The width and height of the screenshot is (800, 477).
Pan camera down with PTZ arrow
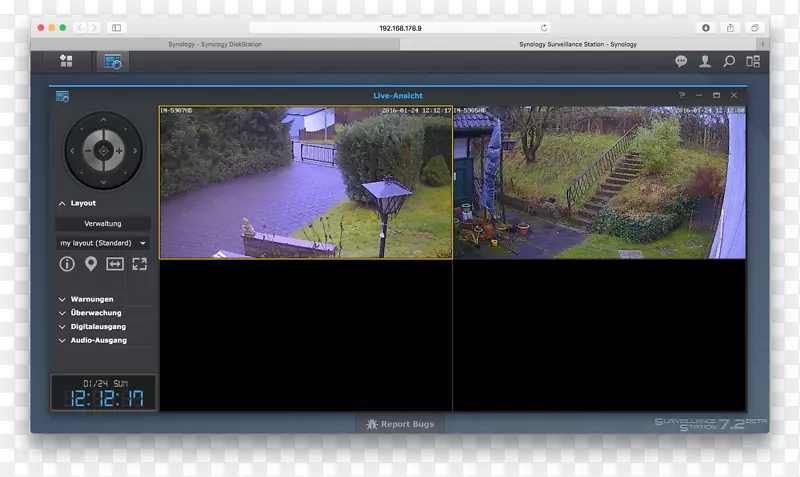pyautogui.click(x=104, y=182)
